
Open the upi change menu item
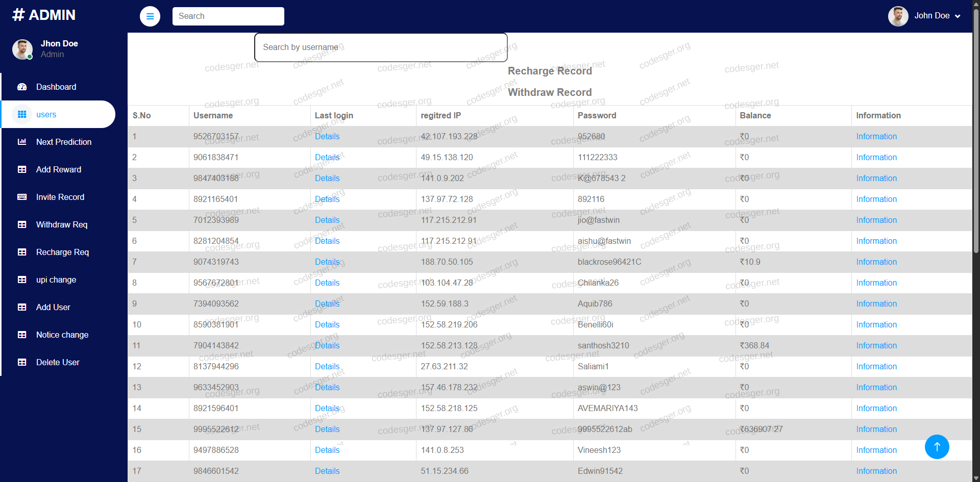pyautogui.click(x=56, y=280)
